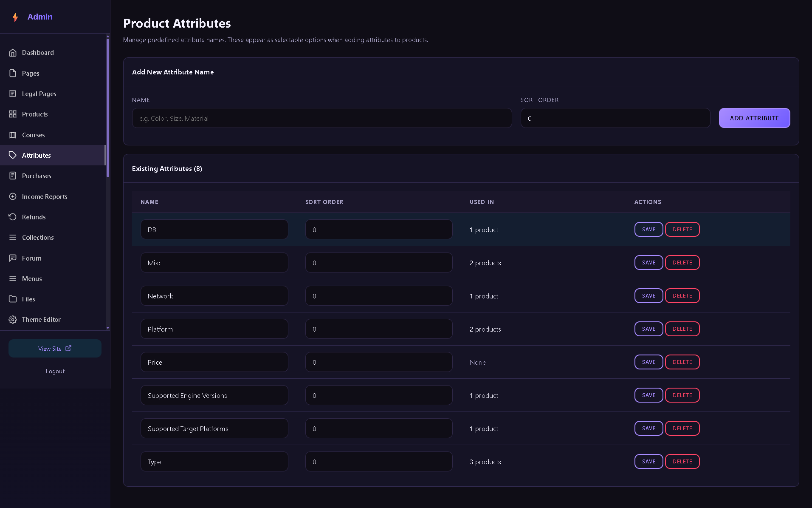
Task: Click the Collections list icon
Action: (13, 237)
